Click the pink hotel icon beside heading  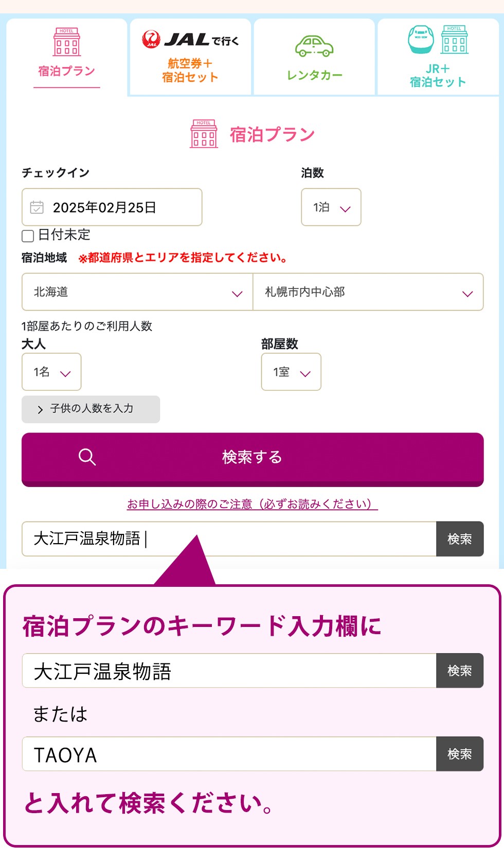[x=204, y=134]
